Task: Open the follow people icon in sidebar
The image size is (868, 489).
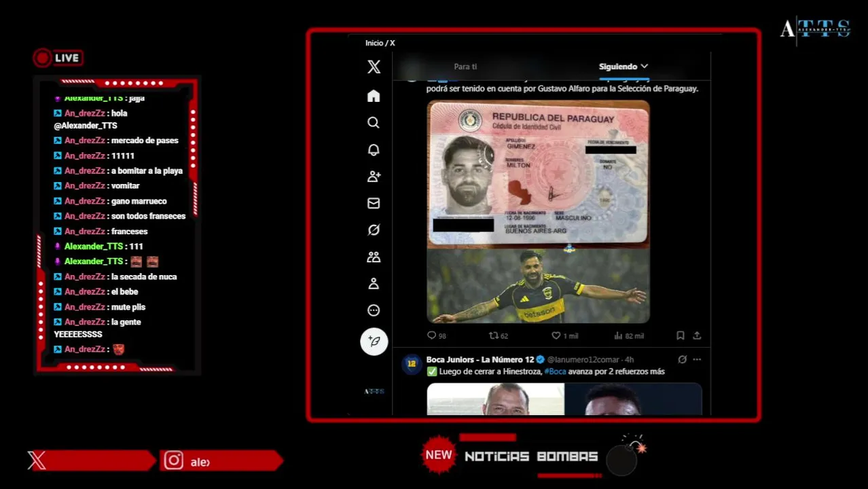Action: click(x=374, y=177)
